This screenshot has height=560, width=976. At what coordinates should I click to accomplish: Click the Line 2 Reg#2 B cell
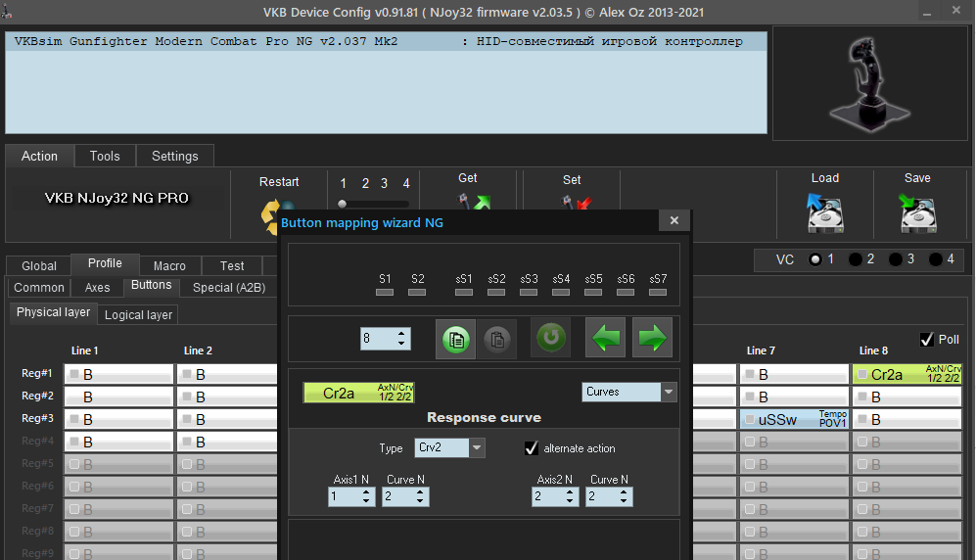(x=226, y=397)
